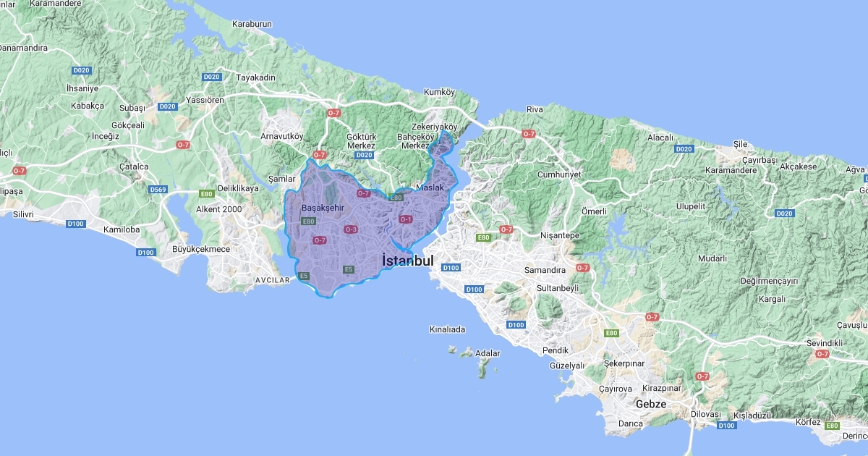868x456 pixels.
Task: Click the Kınalıada island label
Action: click(447, 329)
